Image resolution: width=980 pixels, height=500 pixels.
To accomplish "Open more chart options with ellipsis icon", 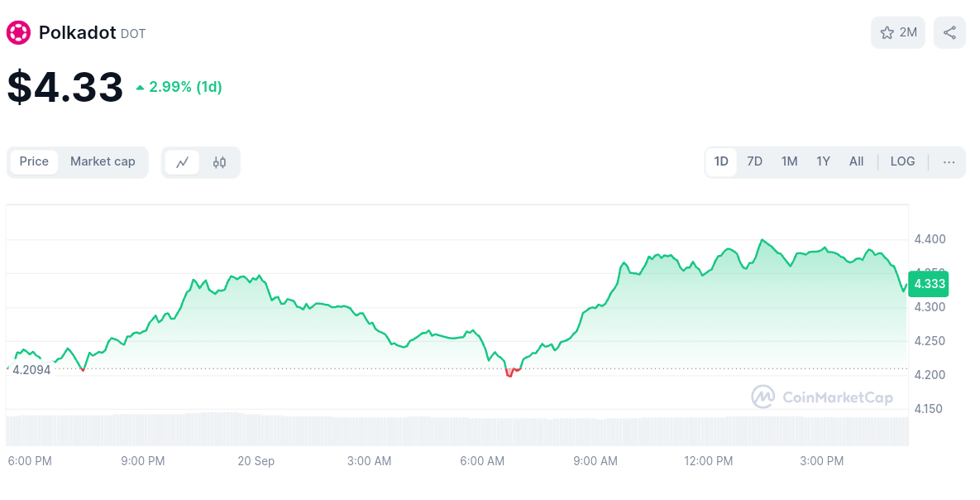I will (x=949, y=162).
